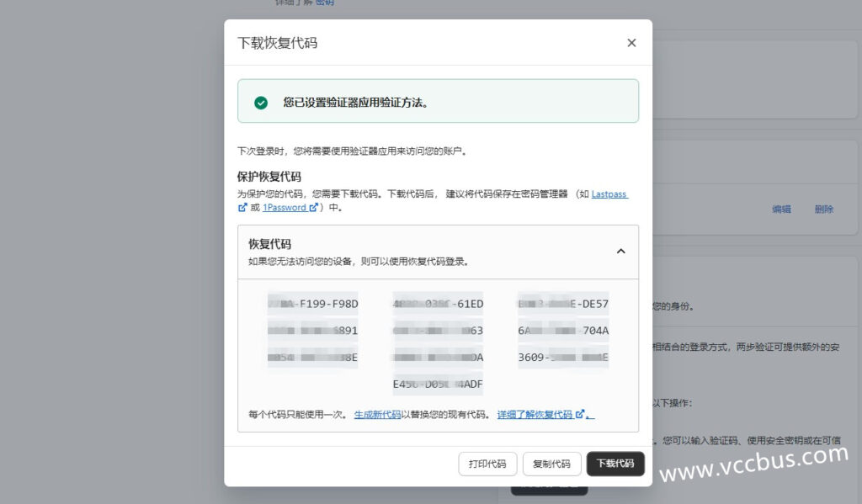Select the recovery code starting with 3609

pos(562,358)
